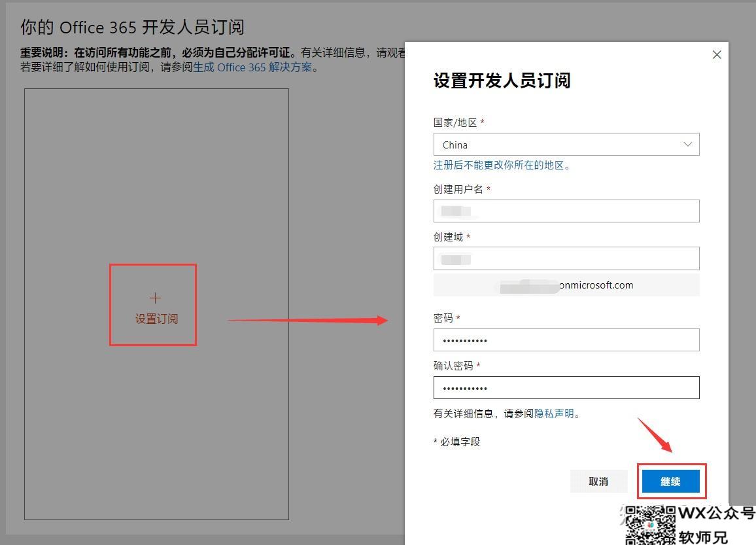Image resolution: width=756 pixels, height=545 pixels.
Task: Click the dialog heading 设置开发人员订阅
Action: pos(502,80)
